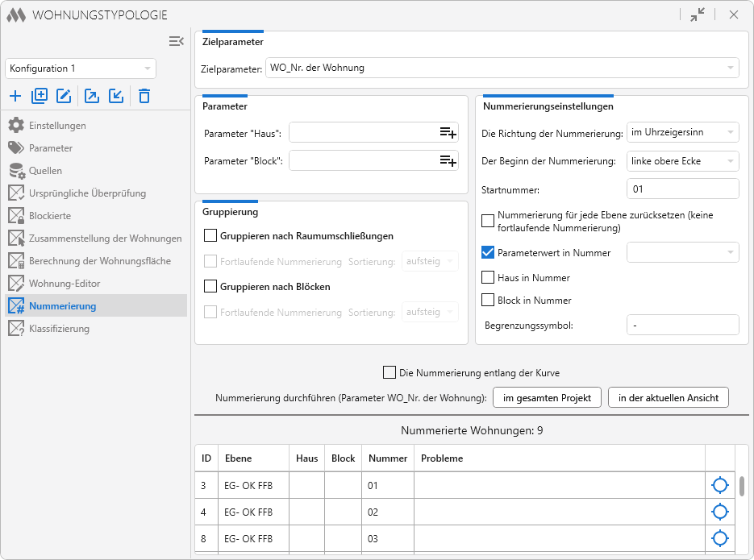
Task: Delete configuration with the trash icon
Action: 144,96
